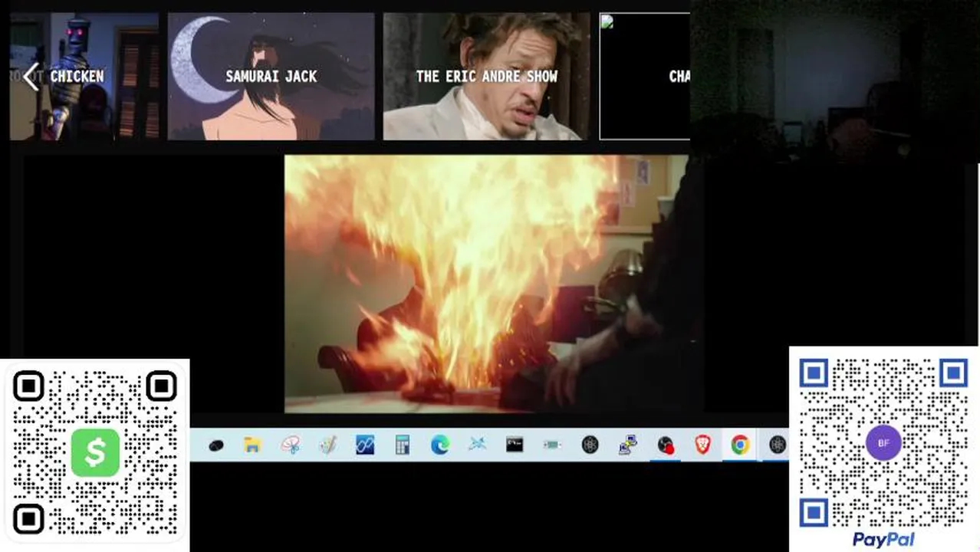Open the partially visible CHA show tile
Viewport: 980px width, 552px height.
[x=645, y=77]
